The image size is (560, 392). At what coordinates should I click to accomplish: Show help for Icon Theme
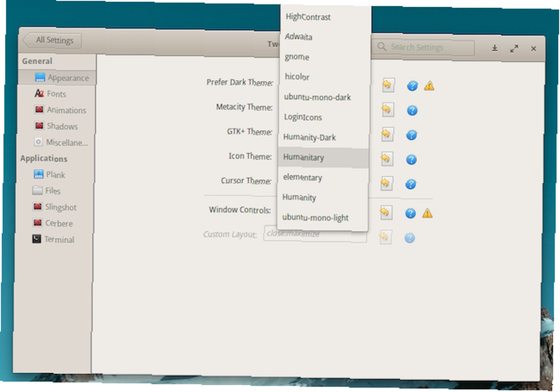[412, 159]
